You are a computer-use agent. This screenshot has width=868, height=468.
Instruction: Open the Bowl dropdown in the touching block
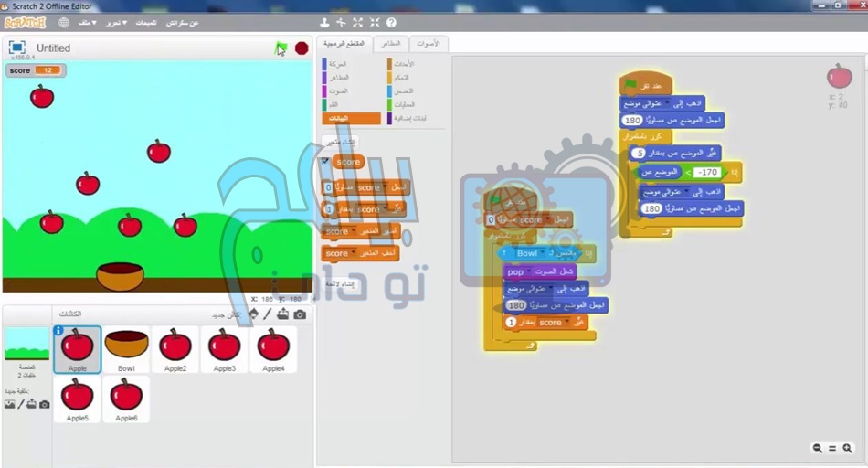pyautogui.click(x=545, y=253)
